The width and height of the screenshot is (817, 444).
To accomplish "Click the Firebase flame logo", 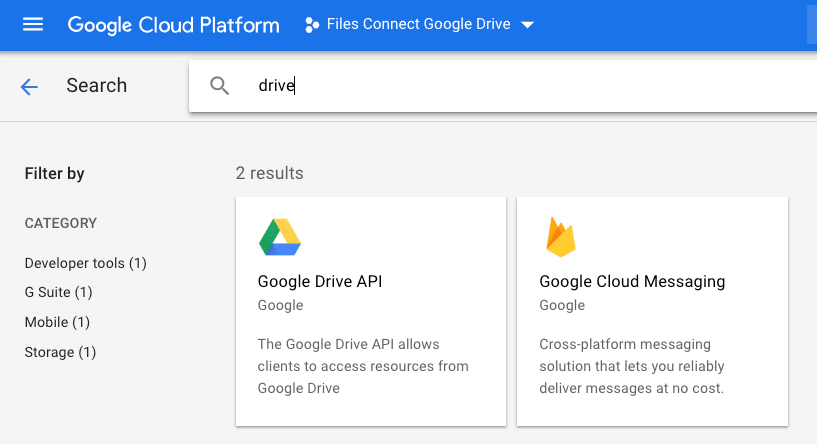I will 561,237.
